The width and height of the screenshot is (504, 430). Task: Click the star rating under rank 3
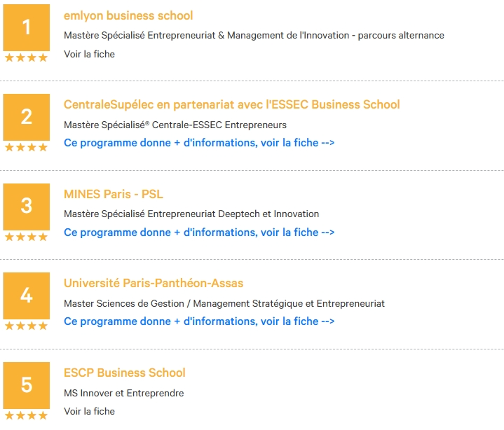[x=27, y=237]
